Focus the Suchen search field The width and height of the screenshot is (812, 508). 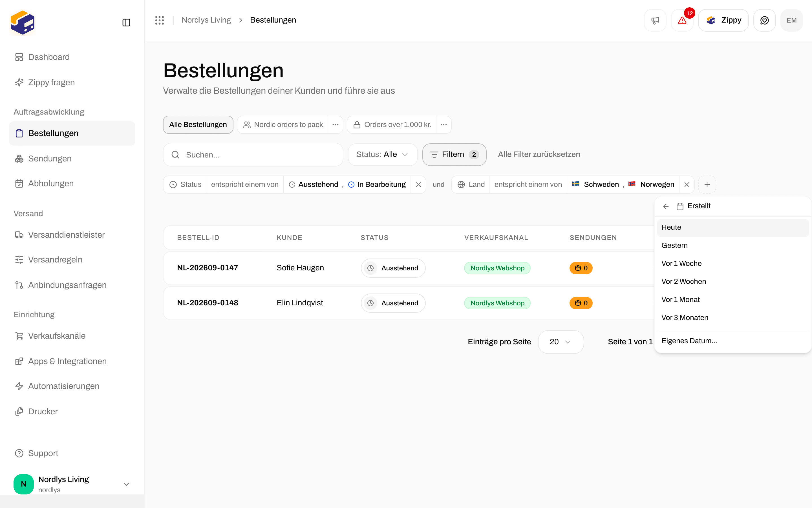click(x=253, y=155)
